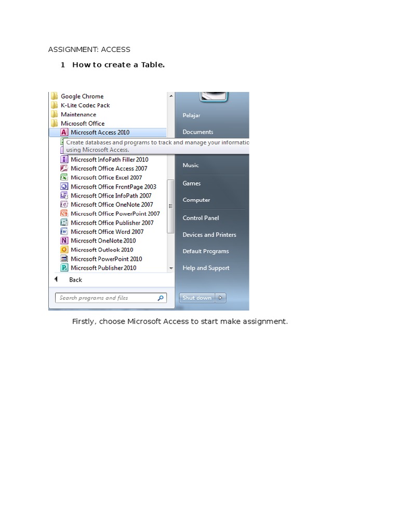
Task: Open Devices and Printers
Action: click(x=209, y=234)
